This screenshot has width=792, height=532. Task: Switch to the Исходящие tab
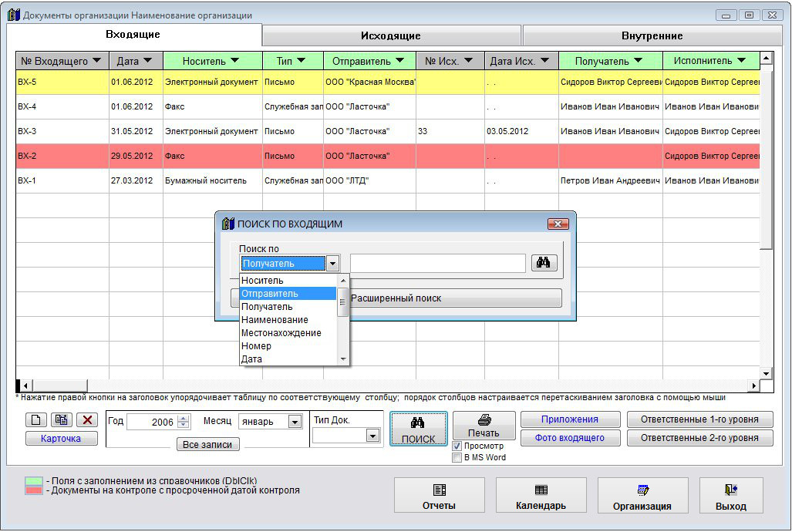click(x=391, y=36)
